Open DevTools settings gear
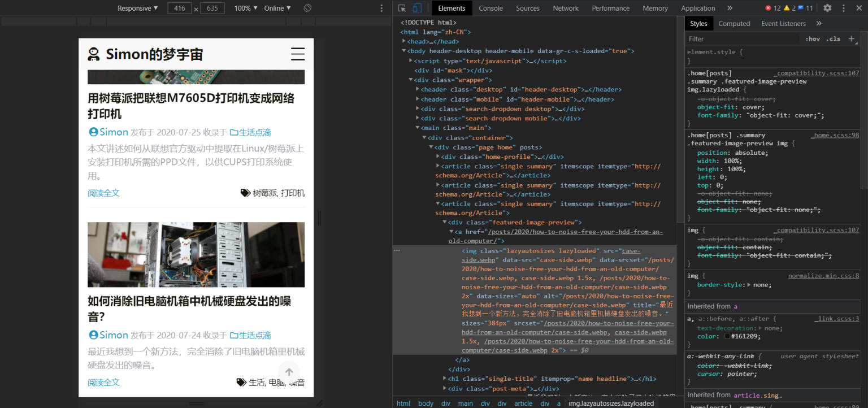 point(827,8)
